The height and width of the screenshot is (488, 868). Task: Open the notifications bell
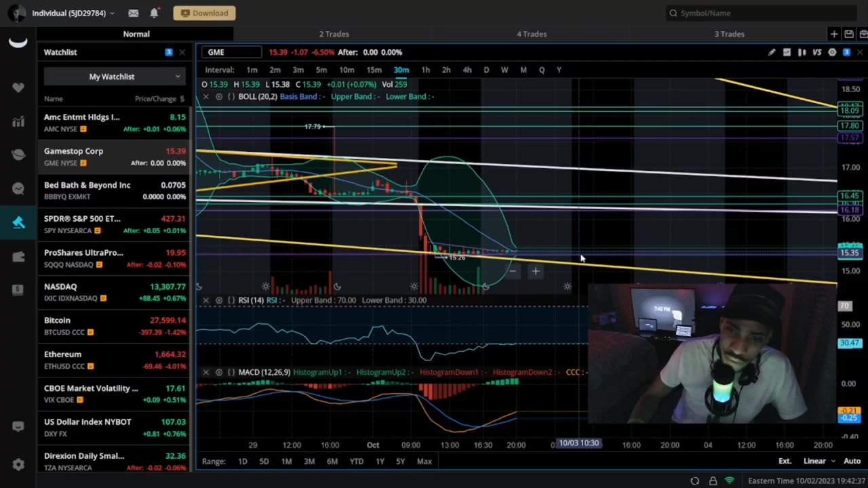click(154, 13)
